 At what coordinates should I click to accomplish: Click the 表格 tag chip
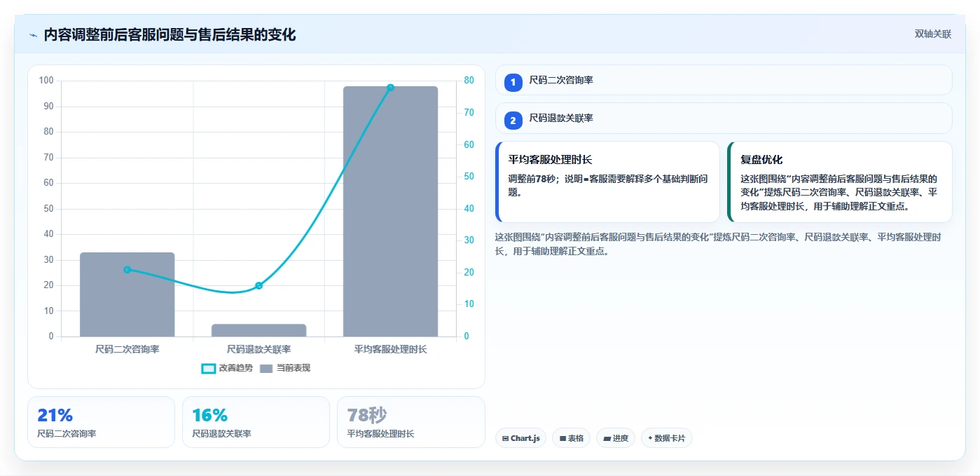[571, 438]
